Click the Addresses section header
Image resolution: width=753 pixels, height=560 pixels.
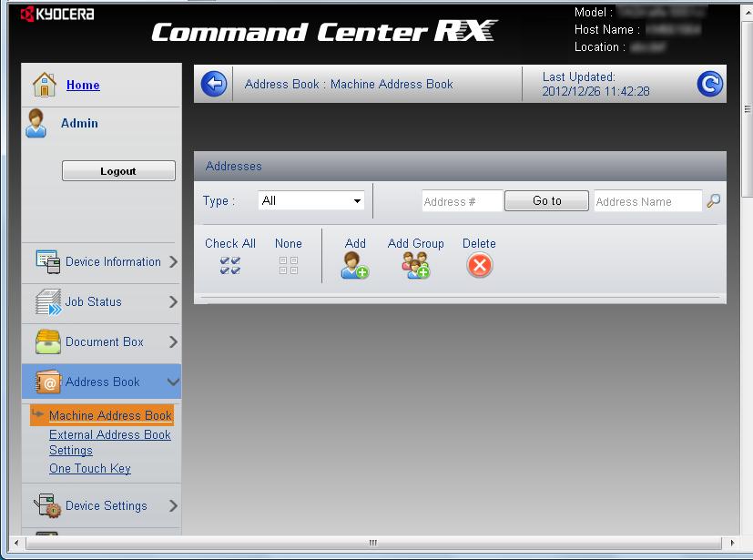coord(460,166)
